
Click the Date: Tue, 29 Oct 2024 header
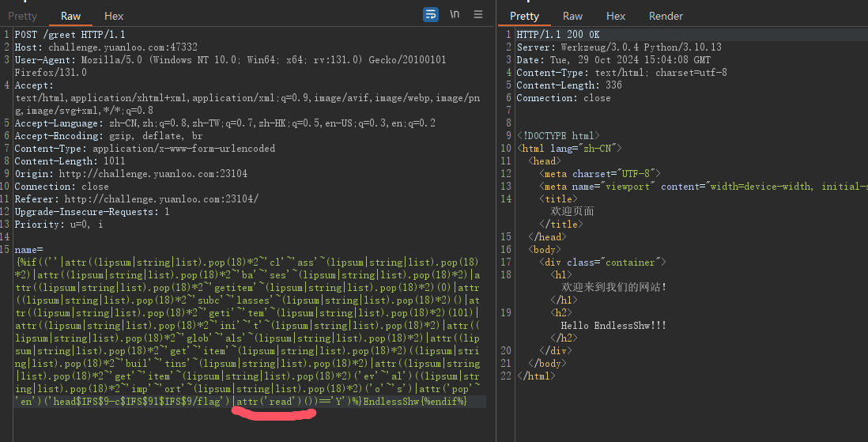[x=613, y=60]
